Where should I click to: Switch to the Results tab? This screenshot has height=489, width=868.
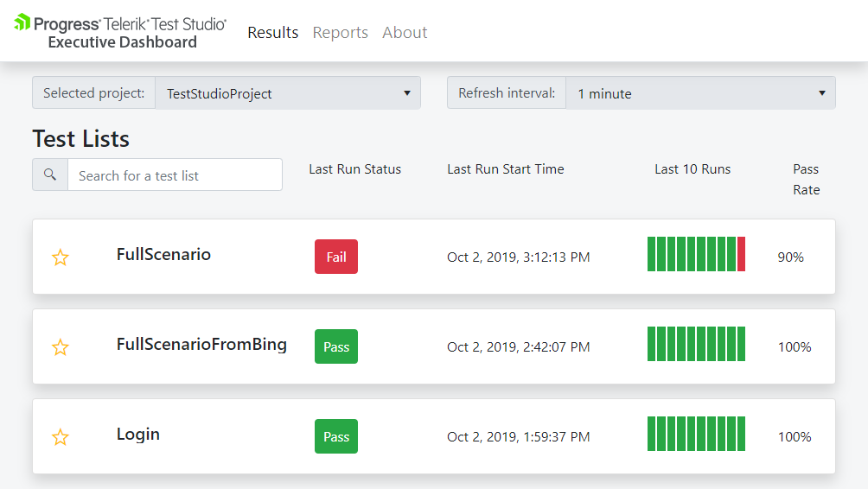pyautogui.click(x=273, y=33)
